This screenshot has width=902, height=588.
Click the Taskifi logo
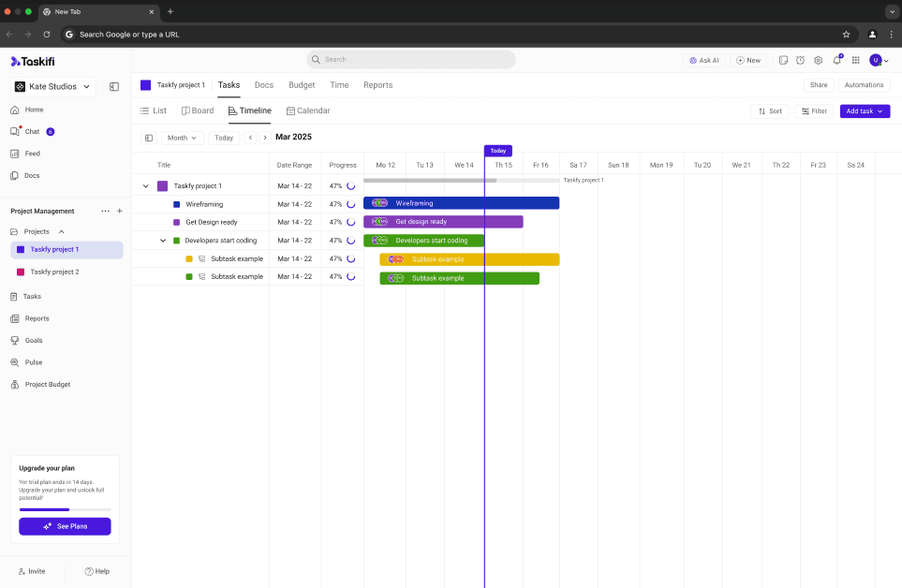33,62
